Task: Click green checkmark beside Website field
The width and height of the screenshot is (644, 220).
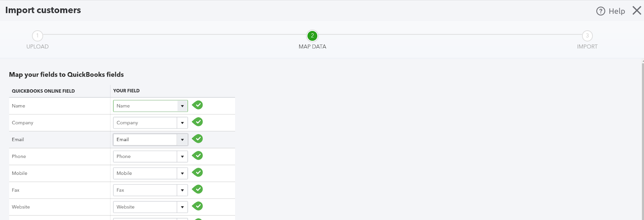Action: pos(197,206)
